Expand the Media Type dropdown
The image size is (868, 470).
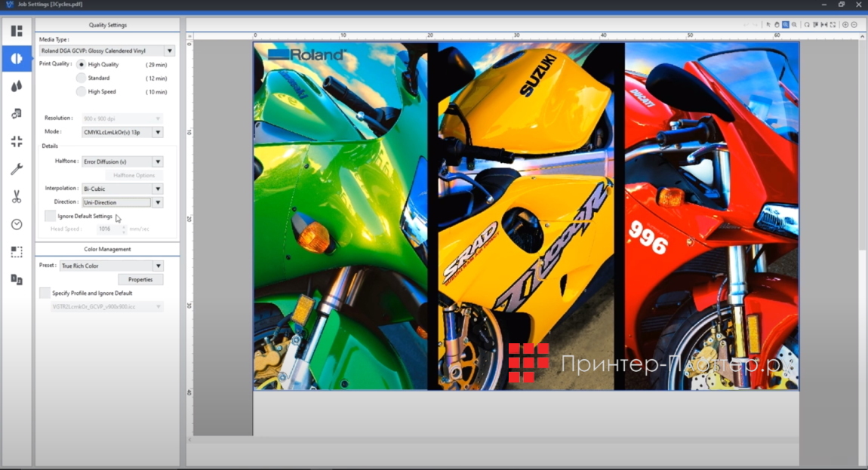click(169, 51)
